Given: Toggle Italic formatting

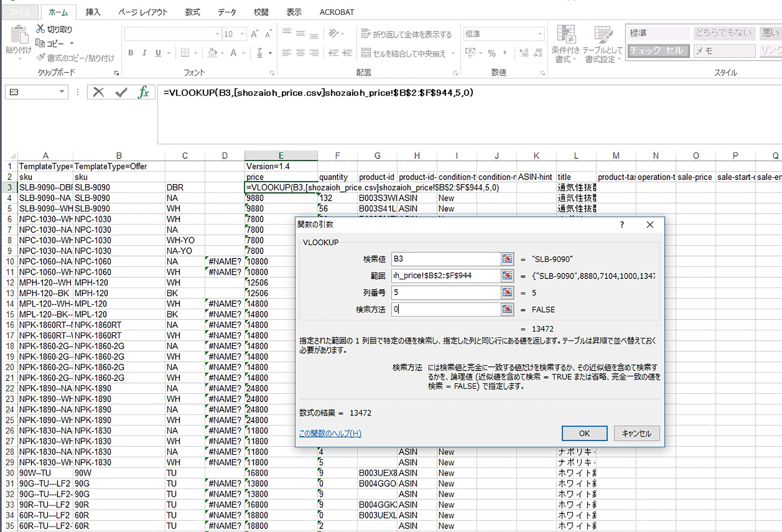Looking at the screenshot, I should coord(144,53).
